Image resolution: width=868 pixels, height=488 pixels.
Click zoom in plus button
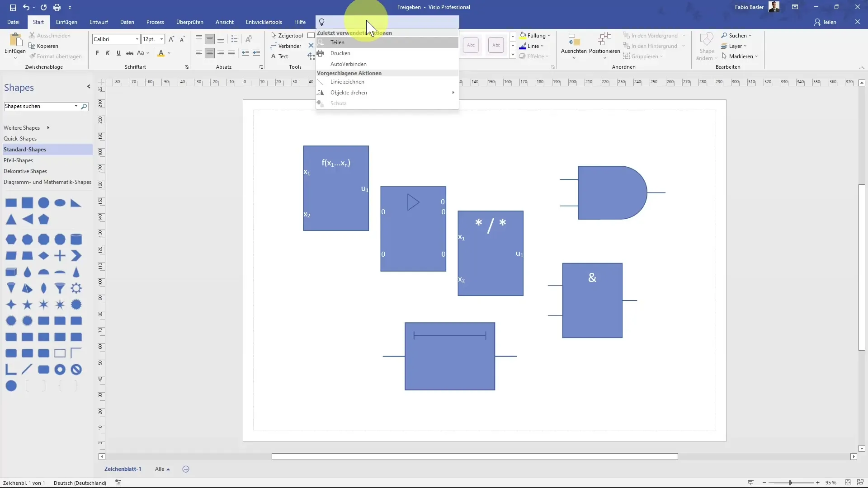[x=817, y=483]
